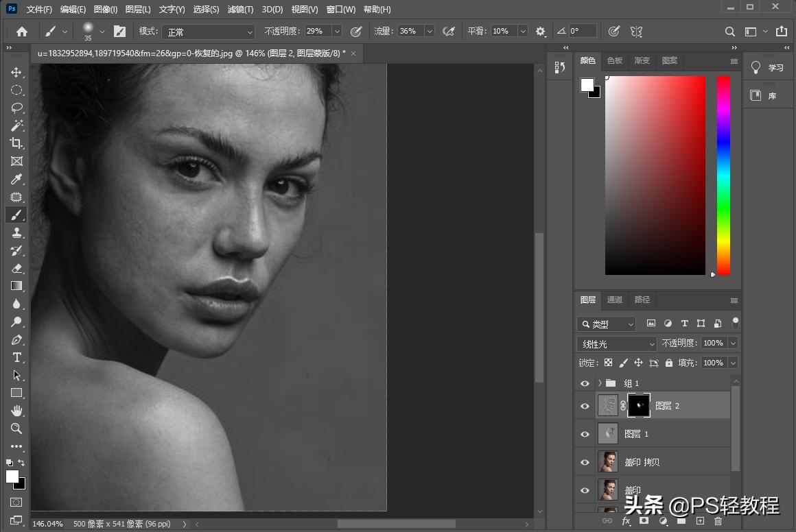Open the 滤镜(T) menu
Screen dimensions: 796x532
pos(239,10)
